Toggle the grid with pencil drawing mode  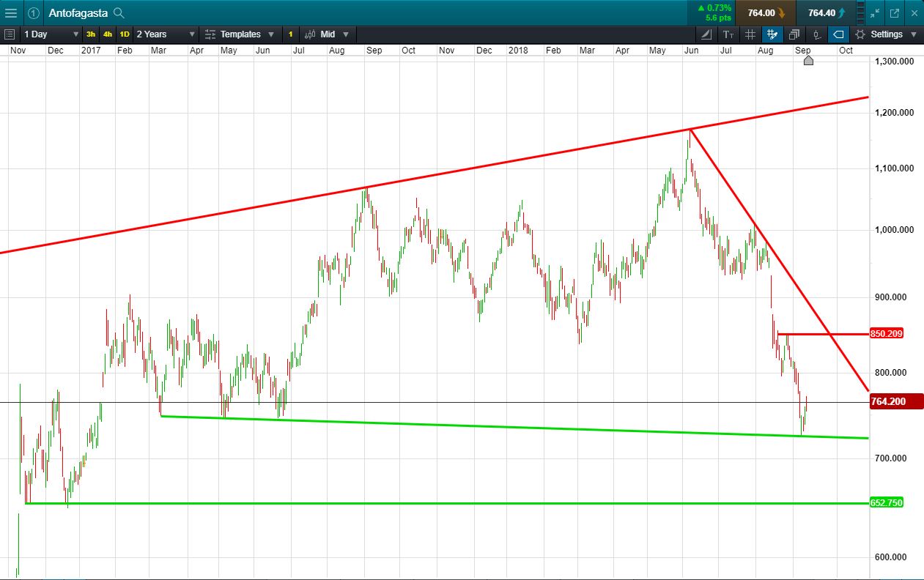coord(772,34)
